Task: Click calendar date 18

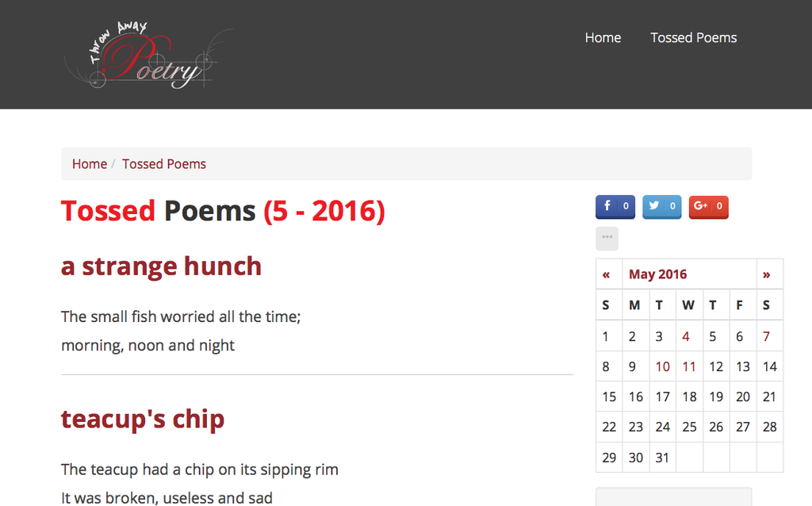Action: pyautogui.click(x=689, y=397)
